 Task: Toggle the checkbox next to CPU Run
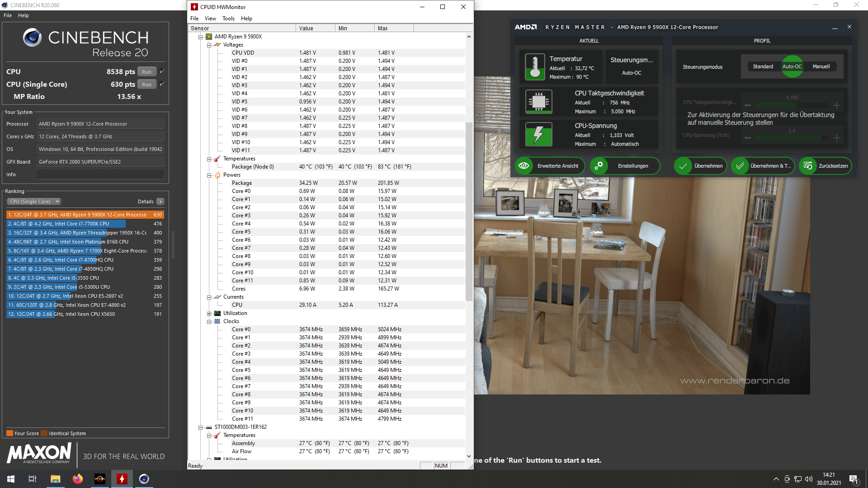pos(162,71)
